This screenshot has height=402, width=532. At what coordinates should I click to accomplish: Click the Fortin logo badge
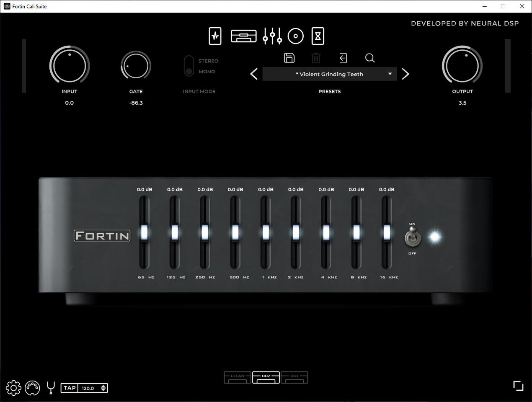click(102, 236)
